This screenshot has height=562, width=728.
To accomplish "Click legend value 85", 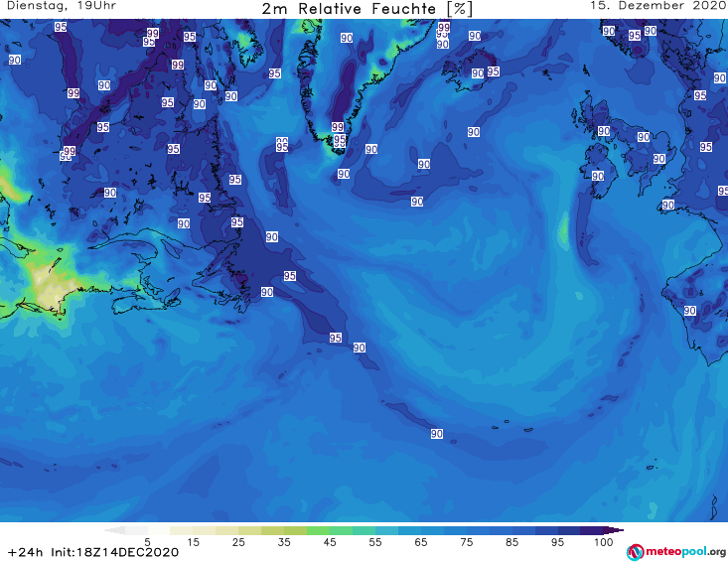I will [x=511, y=542].
